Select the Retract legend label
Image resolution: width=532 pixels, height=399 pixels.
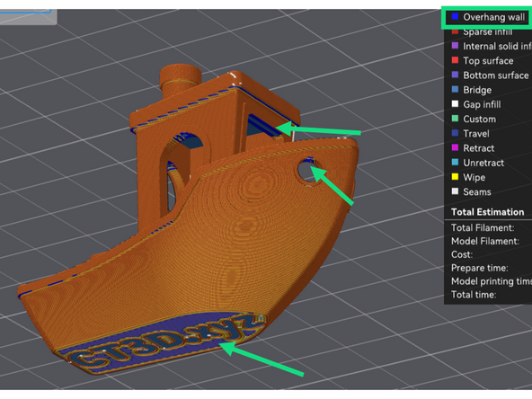478,148
